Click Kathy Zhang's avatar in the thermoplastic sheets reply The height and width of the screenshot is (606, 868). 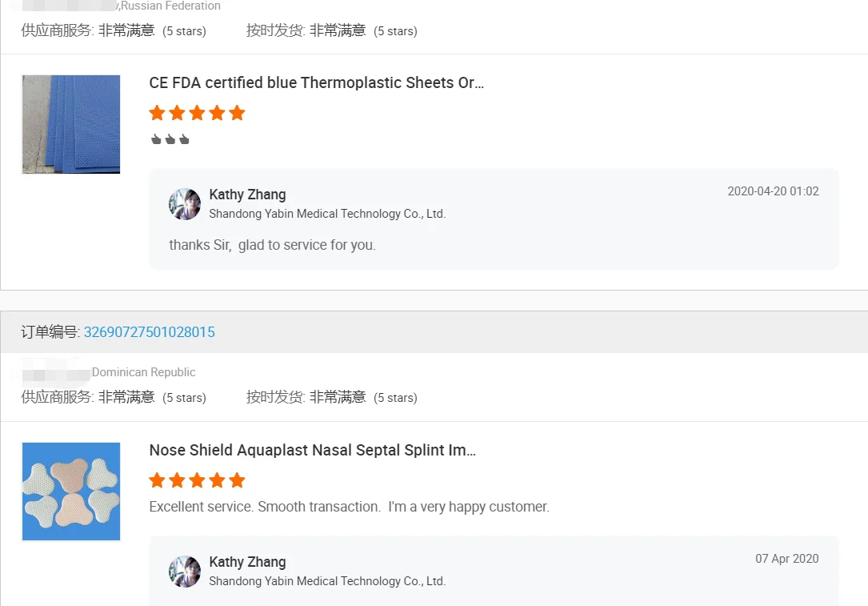coord(185,204)
